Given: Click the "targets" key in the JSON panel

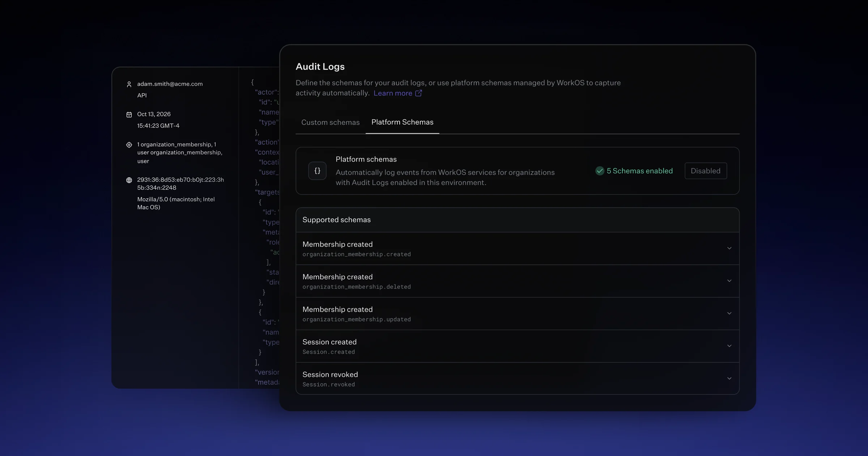Looking at the screenshot, I should click(267, 192).
